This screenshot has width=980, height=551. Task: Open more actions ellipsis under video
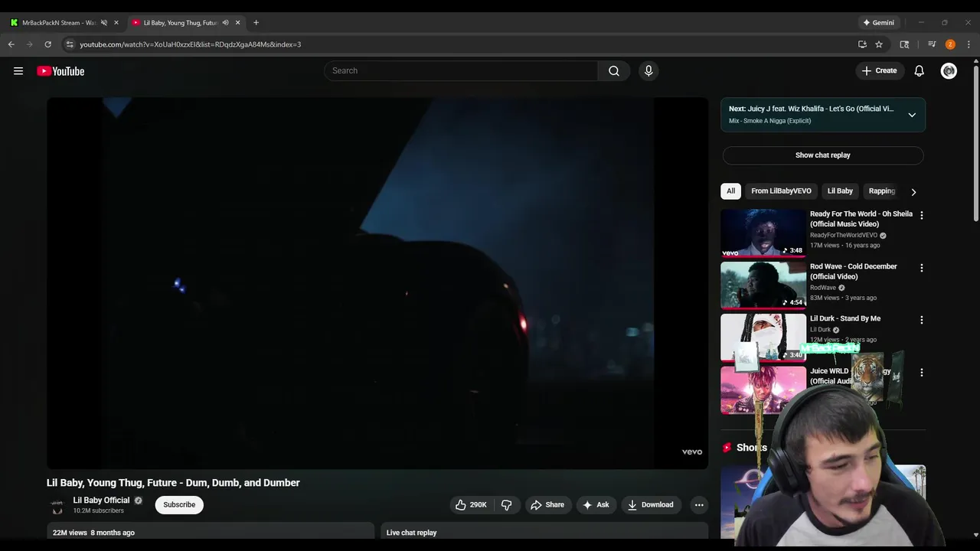coord(698,504)
